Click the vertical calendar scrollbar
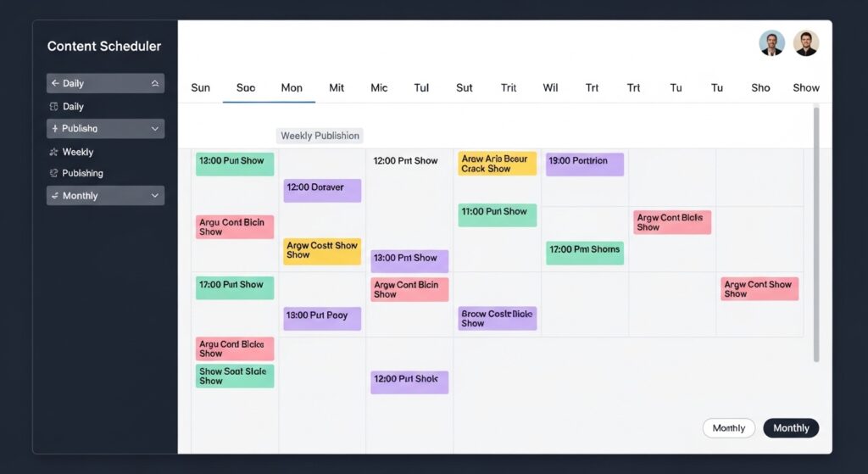The width and height of the screenshot is (868, 474). point(816,235)
